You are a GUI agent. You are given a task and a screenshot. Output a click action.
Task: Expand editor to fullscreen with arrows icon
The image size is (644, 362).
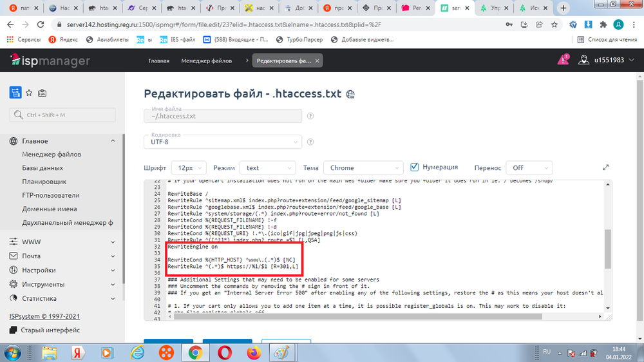pyautogui.click(x=605, y=167)
